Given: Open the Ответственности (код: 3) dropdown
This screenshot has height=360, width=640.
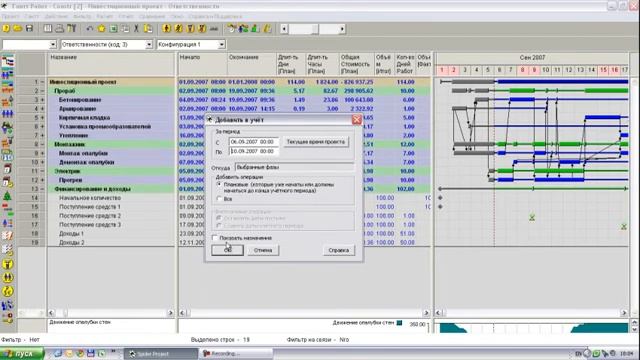Looking at the screenshot, I should point(149,44).
